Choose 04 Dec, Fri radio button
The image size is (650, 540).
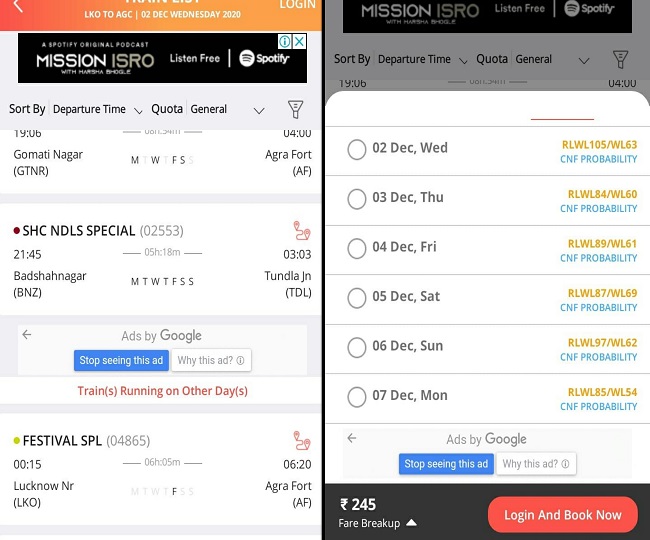tap(357, 248)
